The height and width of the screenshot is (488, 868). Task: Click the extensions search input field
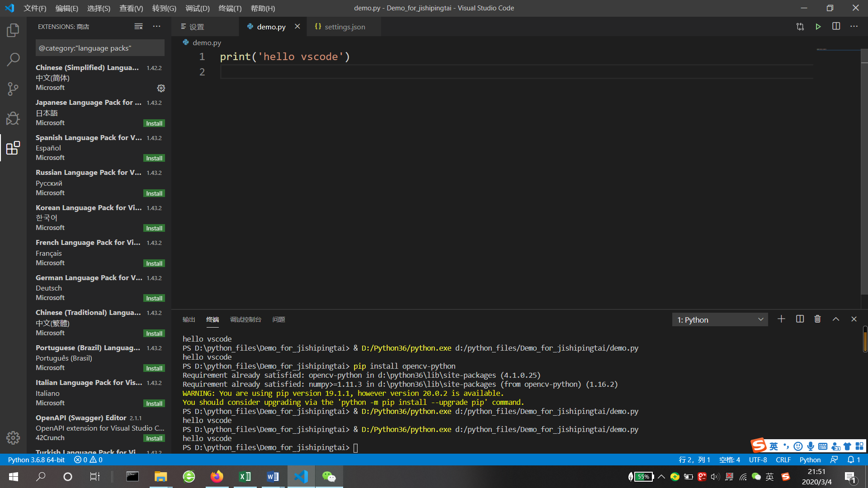[x=100, y=48]
